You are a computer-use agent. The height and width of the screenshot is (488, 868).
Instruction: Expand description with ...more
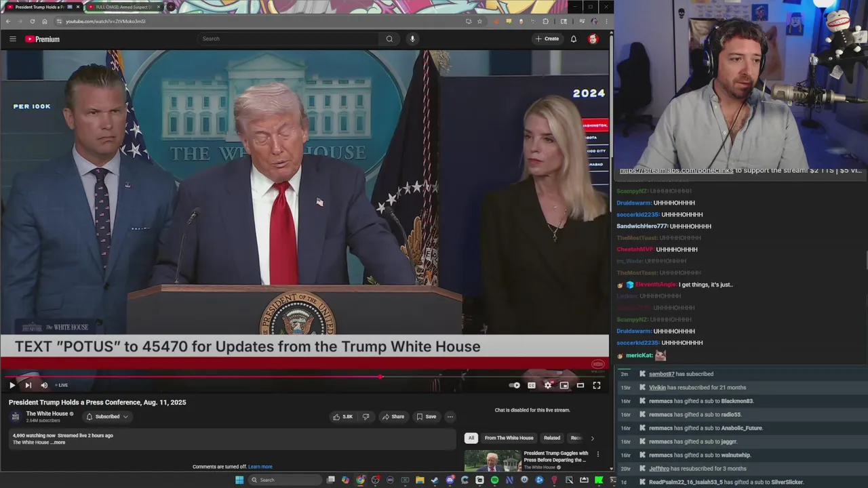[59, 443]
